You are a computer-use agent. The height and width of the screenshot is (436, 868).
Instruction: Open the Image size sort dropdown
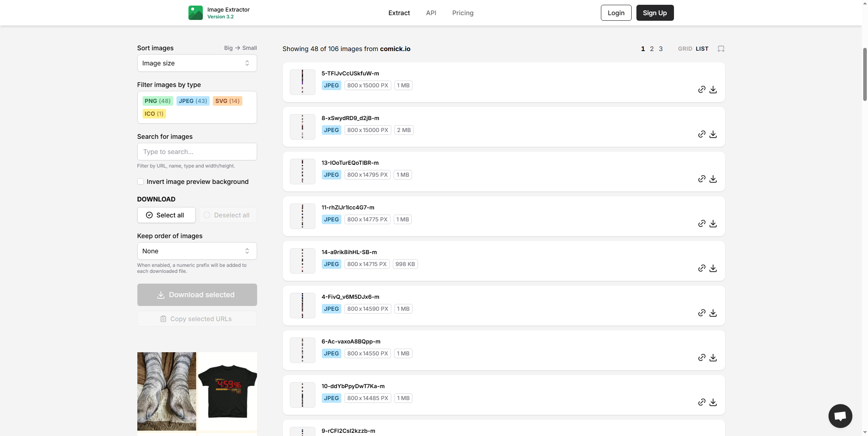click(197, 63)
